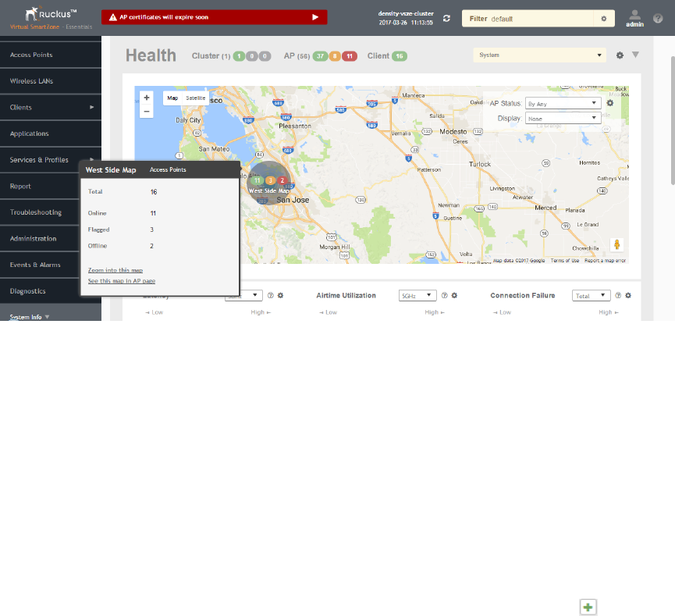Screen dimensions: 675x616
Task: Click the West Side Map cluster marker
Action: (x=269, y=183)
